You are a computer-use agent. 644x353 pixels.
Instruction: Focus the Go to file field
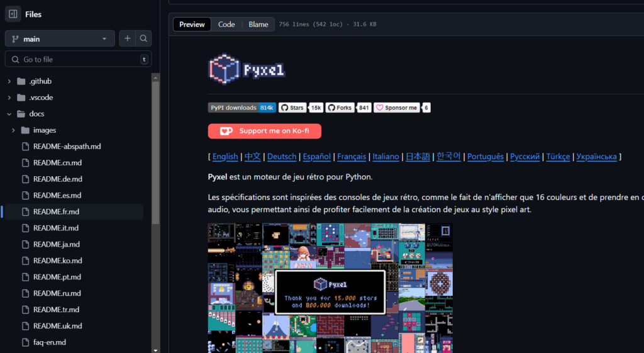point(78,59)
